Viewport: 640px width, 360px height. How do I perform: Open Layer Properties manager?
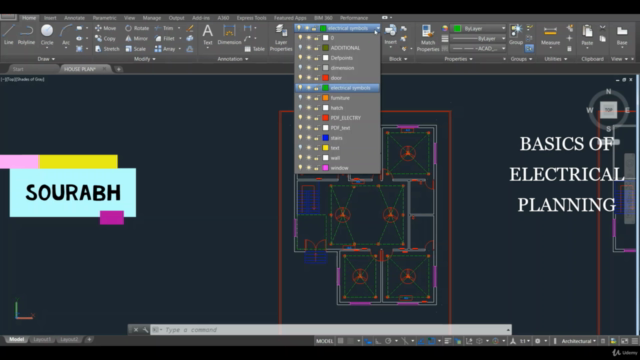tap(281, 38)
